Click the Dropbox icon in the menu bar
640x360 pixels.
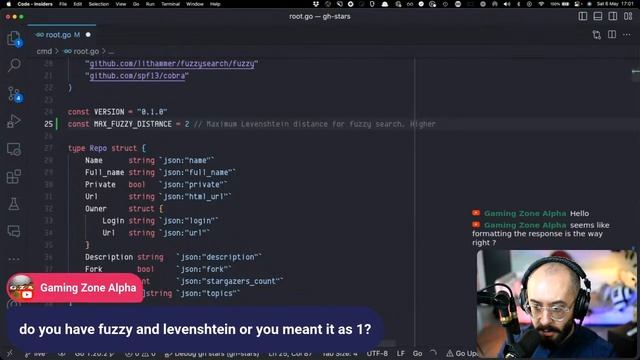(x=316, y=4)
